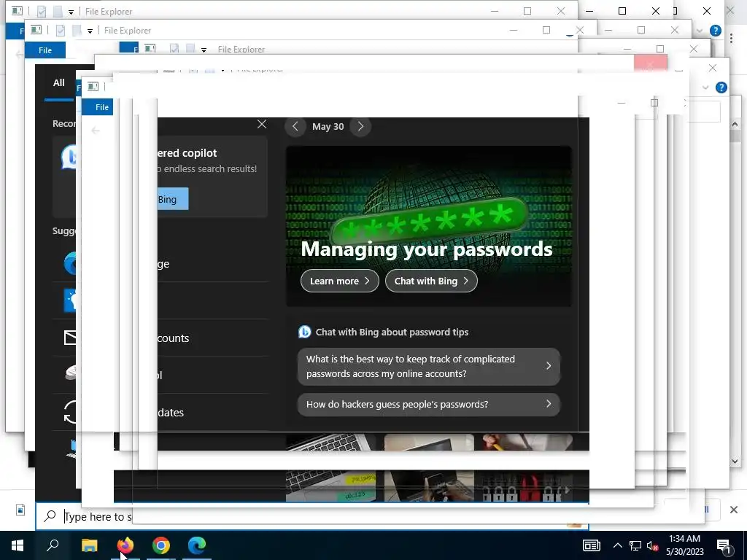Viewport: 747px width, 560px height.
Task: Open File tab in second File Explorer window
Action: (45, 50)
